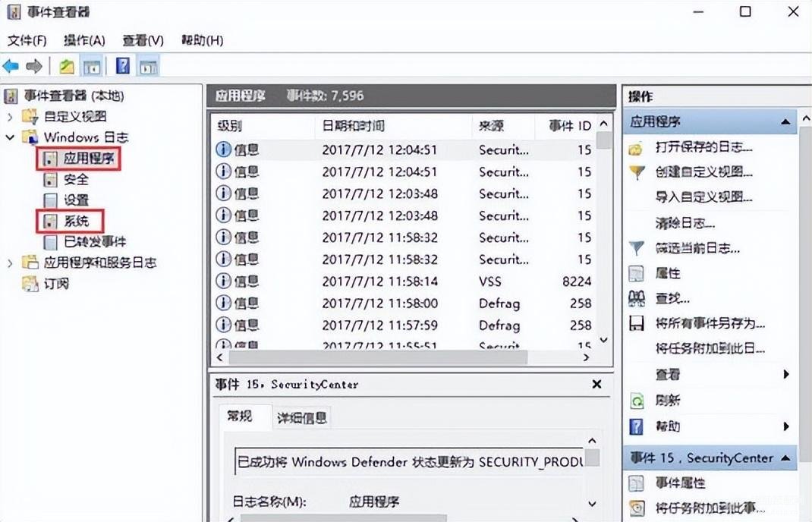Screen dimensions: 812x522
Task: Collapse 事件 15, SecurityCenter actions section
Action: click(x=785, y=458)
